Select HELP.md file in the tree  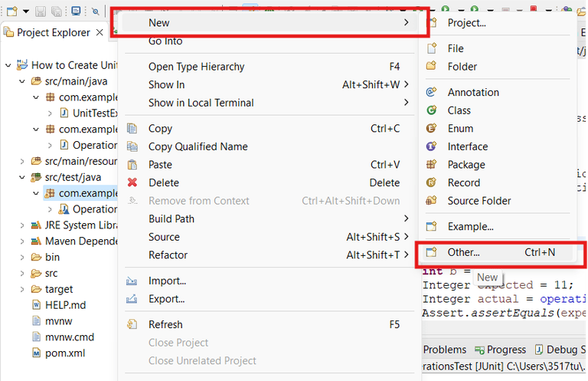(x=65, y=305)
